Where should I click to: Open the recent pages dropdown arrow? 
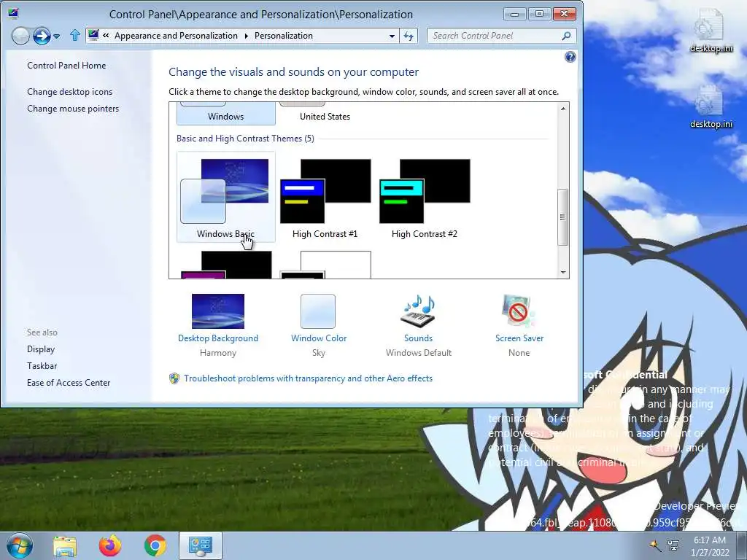click(57, 36)
